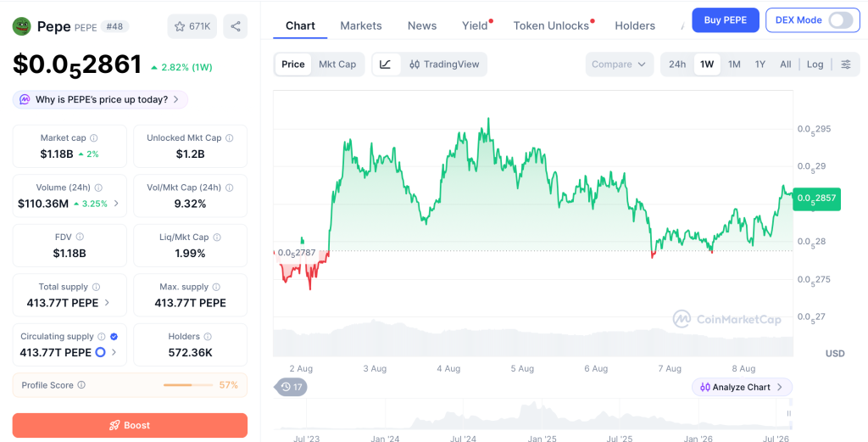Click the 9.32% Vol/Mkt Cap value
Screen dimensions: 868x442
tap(190, 204)
